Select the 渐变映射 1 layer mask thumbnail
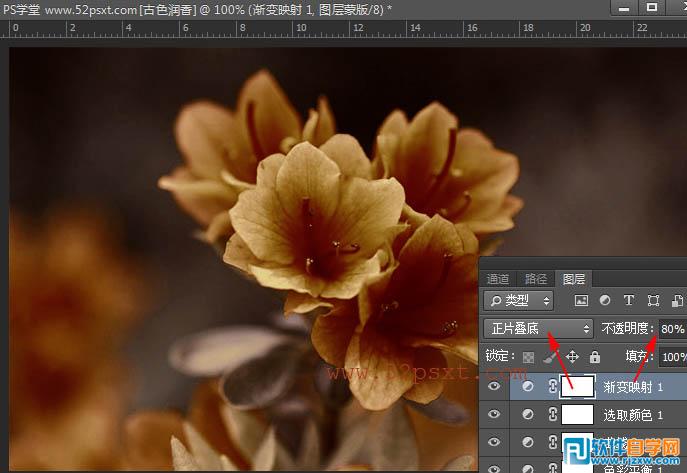 point(578,386)
